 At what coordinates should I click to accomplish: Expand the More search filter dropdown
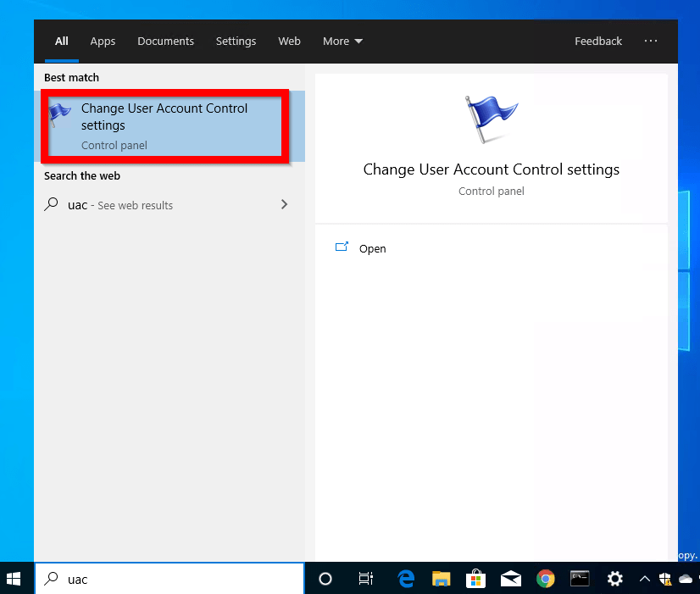[342, 41]
